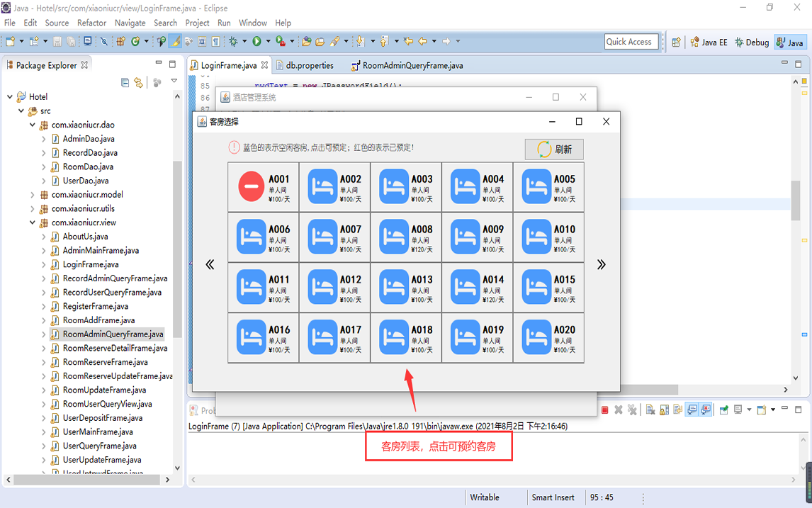This screenshot has height=508, width=812.
Task: Click the New Java Class toolbar icon
Action: pyautogui.click(x=135, y=41)
